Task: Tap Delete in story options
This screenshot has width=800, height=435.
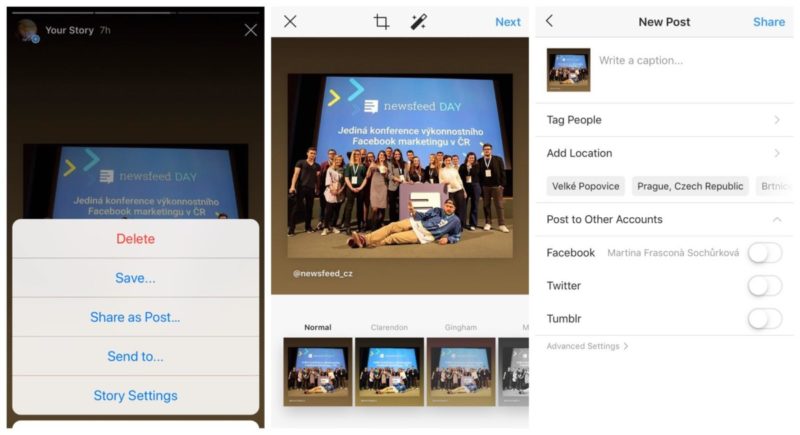Action: (135, 239)
